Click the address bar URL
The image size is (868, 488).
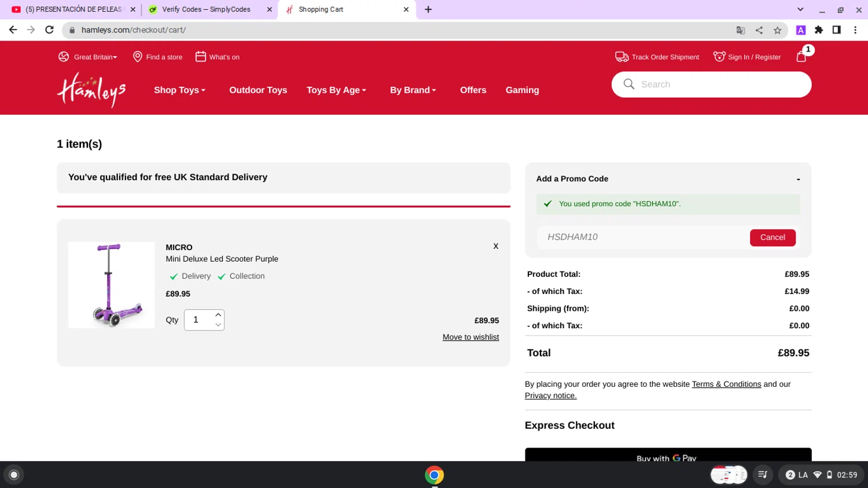coord(134,30)
